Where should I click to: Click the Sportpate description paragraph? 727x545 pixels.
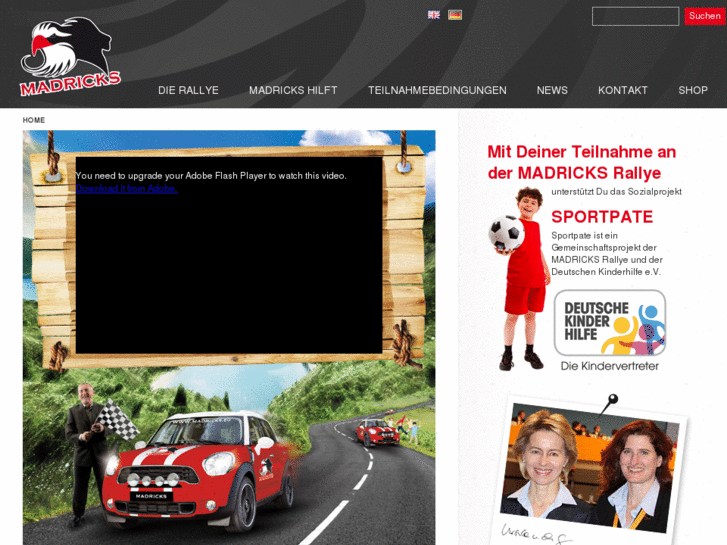pyautogui.click(x=606, y=254)
